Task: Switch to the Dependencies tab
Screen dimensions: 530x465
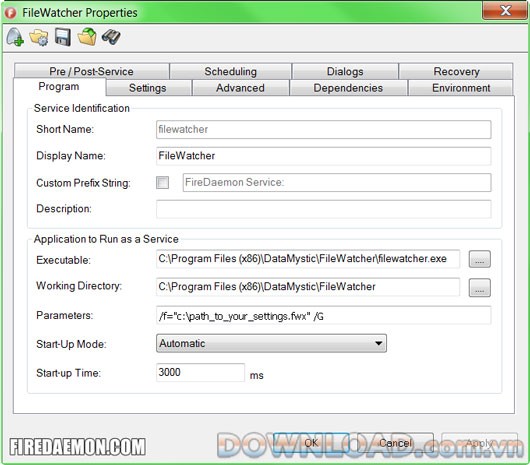Action: point(348,88)
